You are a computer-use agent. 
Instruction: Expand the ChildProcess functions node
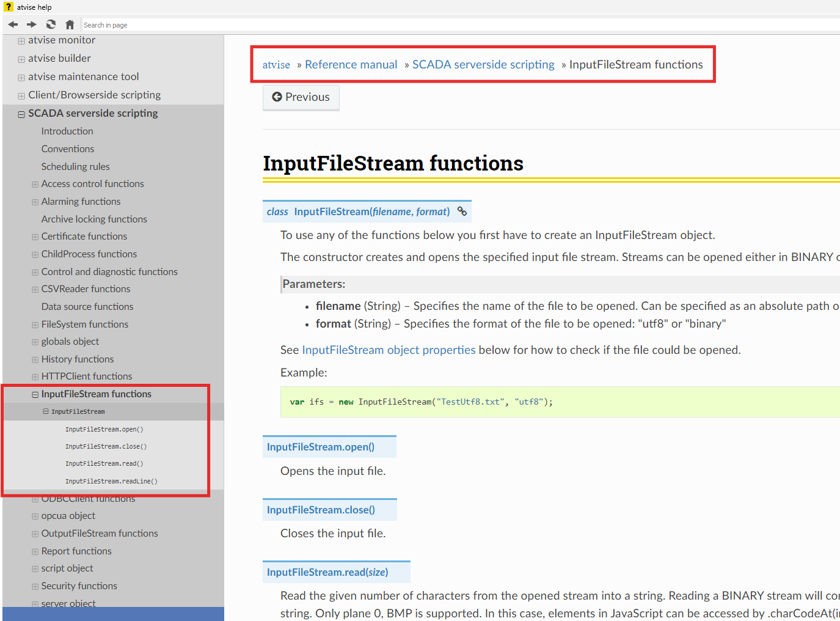point(35,254)
